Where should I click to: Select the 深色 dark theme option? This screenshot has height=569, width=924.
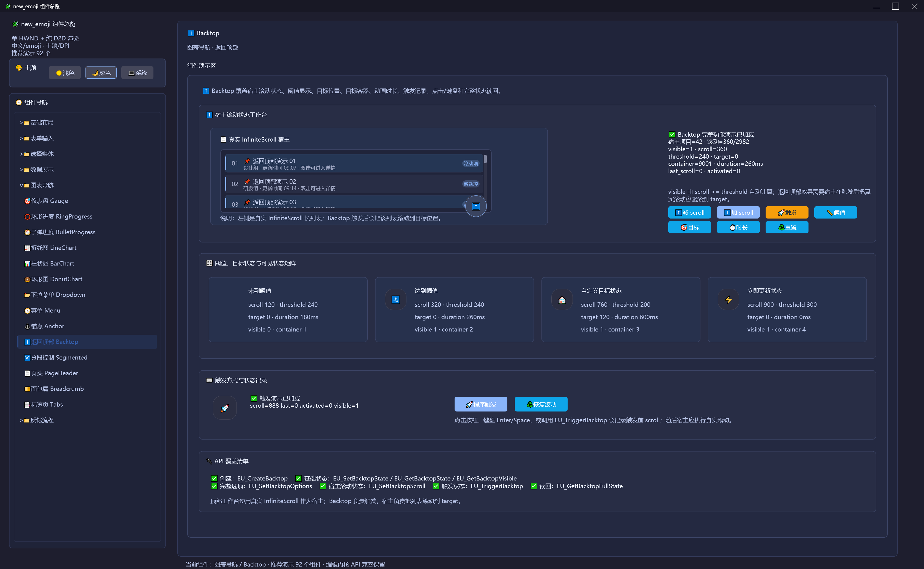click(101, 73)
